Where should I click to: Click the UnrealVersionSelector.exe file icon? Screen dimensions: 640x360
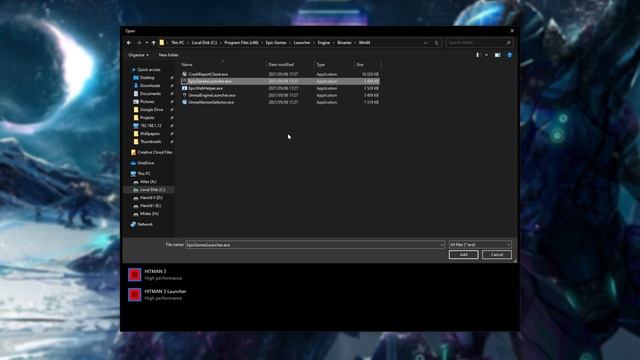click(x=184, y=102)
